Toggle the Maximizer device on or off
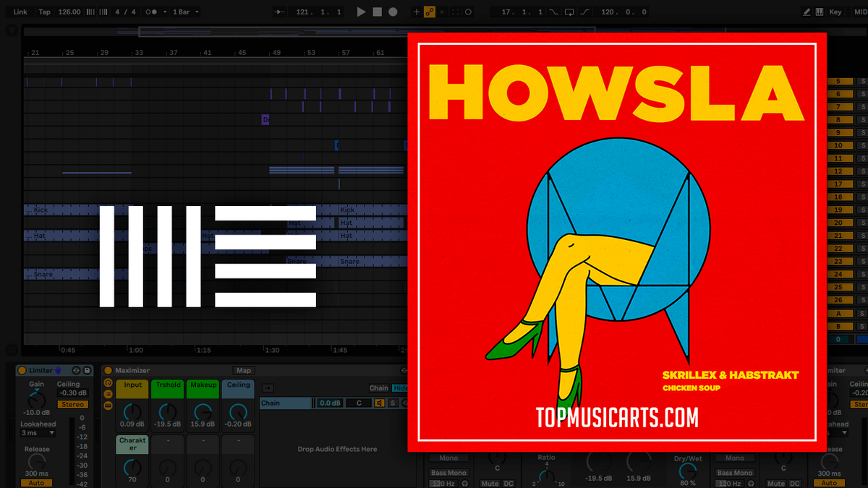Screen dimensions: 868x488 108,370
